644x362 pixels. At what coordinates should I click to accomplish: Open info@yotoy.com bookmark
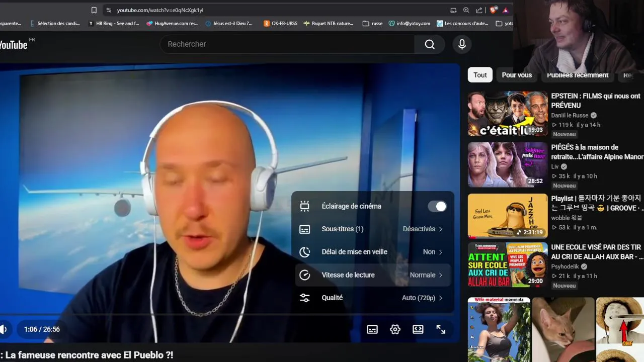[x=410, y=23]
